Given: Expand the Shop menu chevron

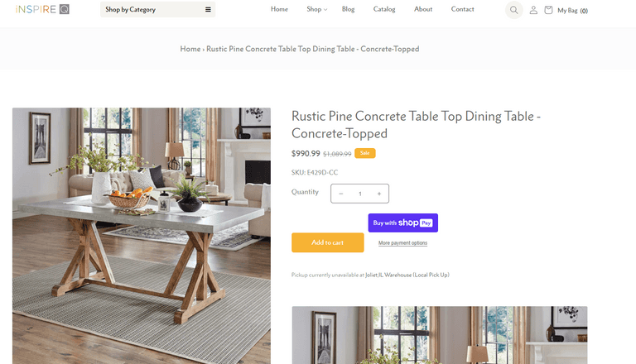Looking at the screenshot, I should tap(325, 10).
